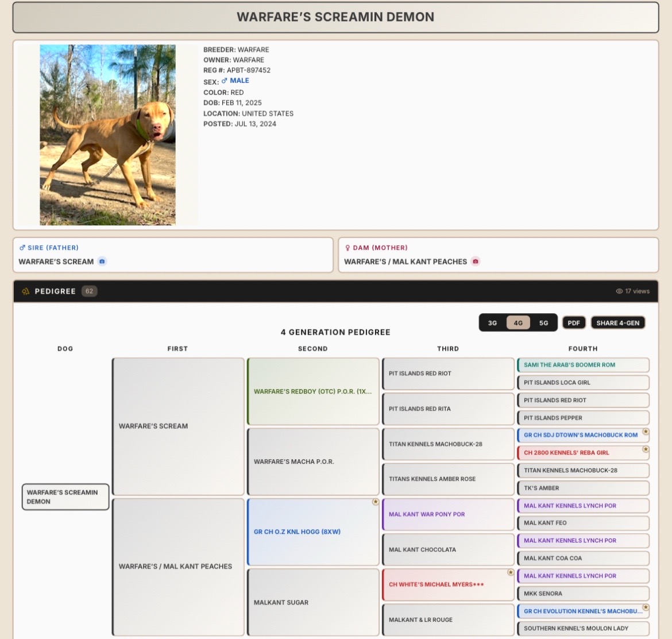Click the star badge on GR CH SDJ Dtown's Machobuck

click(646, 432)
